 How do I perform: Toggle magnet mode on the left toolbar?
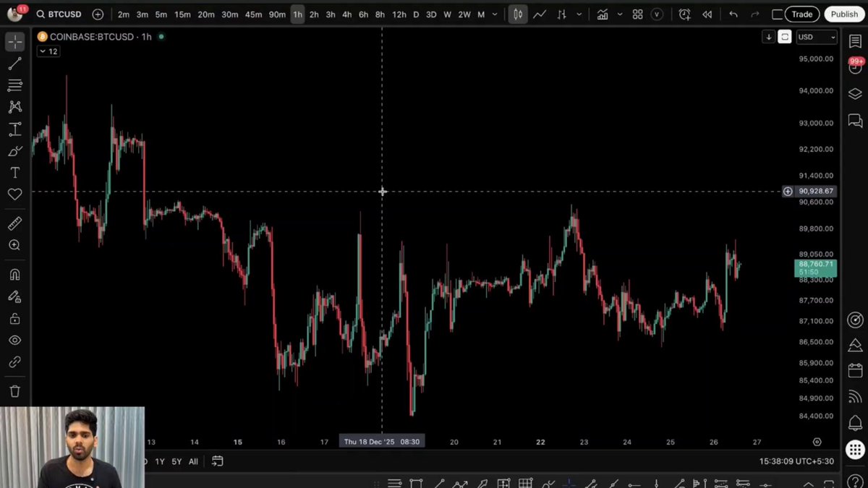click(14, 275)
